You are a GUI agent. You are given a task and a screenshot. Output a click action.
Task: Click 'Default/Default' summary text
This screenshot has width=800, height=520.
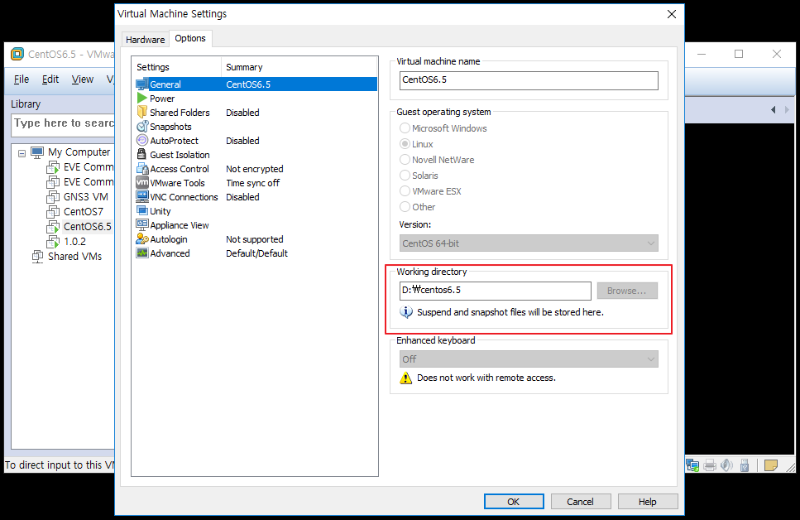pyautogui.click(x=257, y=253)
